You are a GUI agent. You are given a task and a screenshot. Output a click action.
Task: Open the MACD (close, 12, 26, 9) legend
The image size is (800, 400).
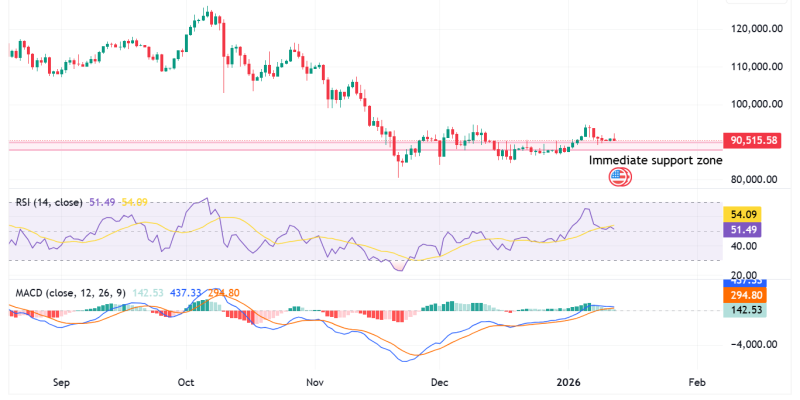pos(70,292)
